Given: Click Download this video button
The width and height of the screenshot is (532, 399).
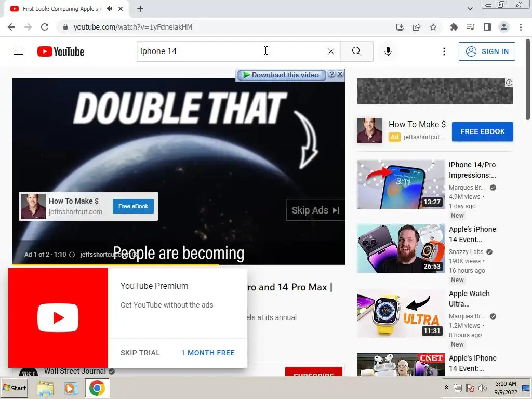Looking at the screenshot, I should click(281, 75).
